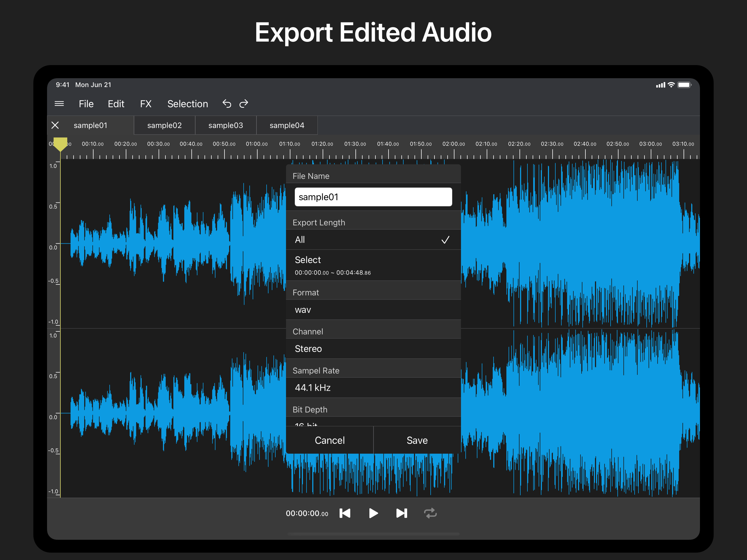Open the wav format selector

373,310
